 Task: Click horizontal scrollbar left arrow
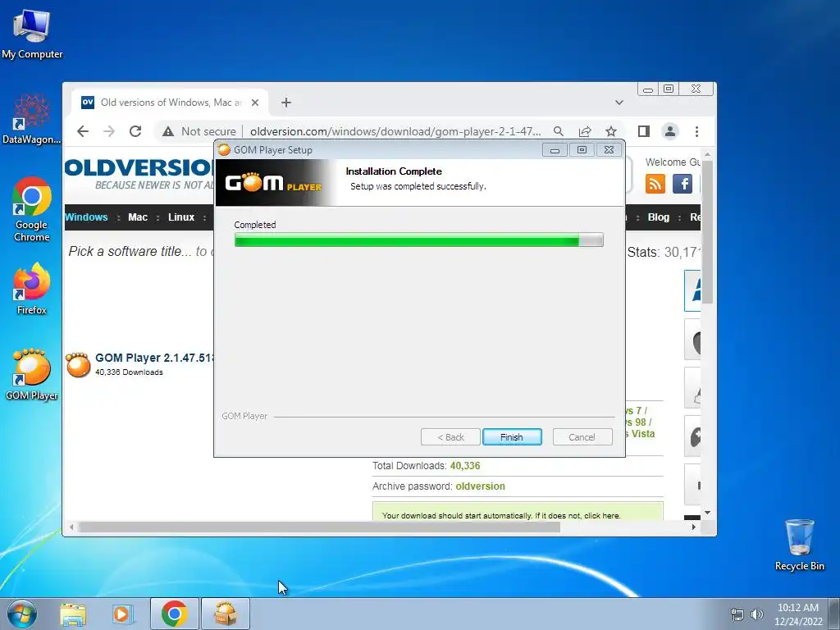[x=71, y=527]
